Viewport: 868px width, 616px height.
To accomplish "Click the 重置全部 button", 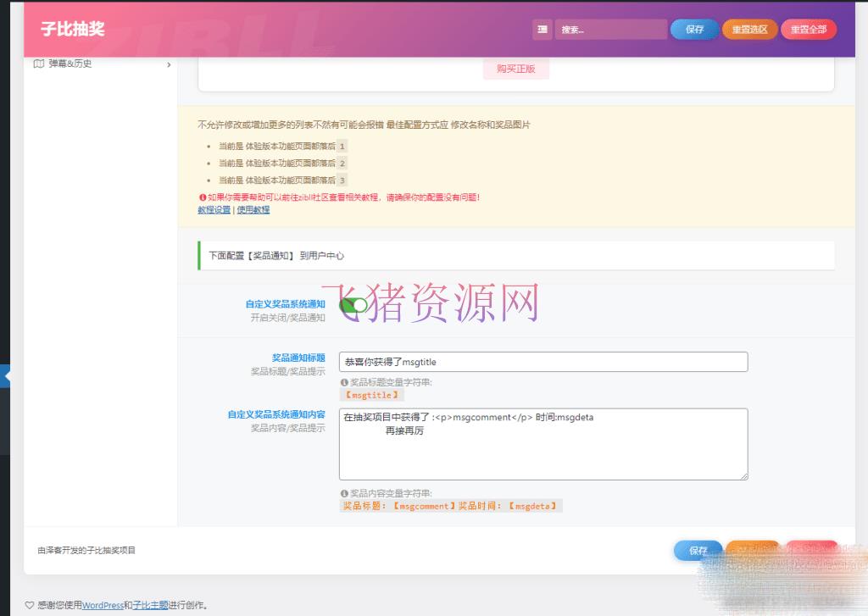I will pyautogui.click(x=809, y=29).
